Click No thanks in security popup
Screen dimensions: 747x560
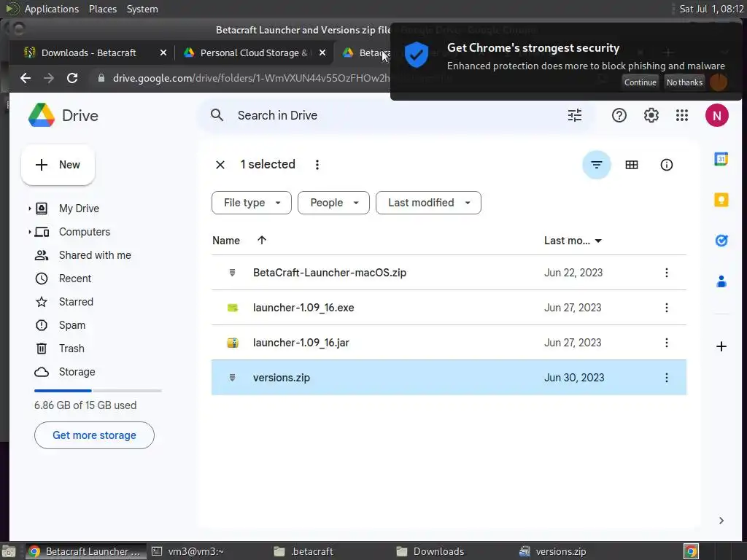(684, 82)
